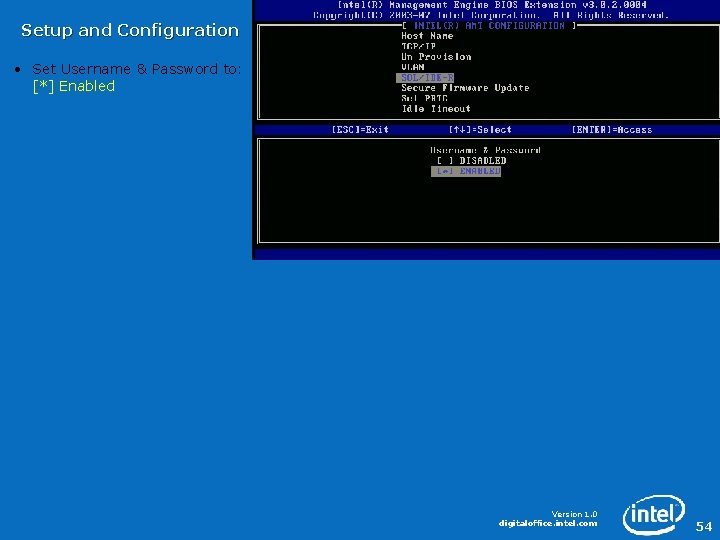Click the Setup and Configuration slide title

pos(130,30)
